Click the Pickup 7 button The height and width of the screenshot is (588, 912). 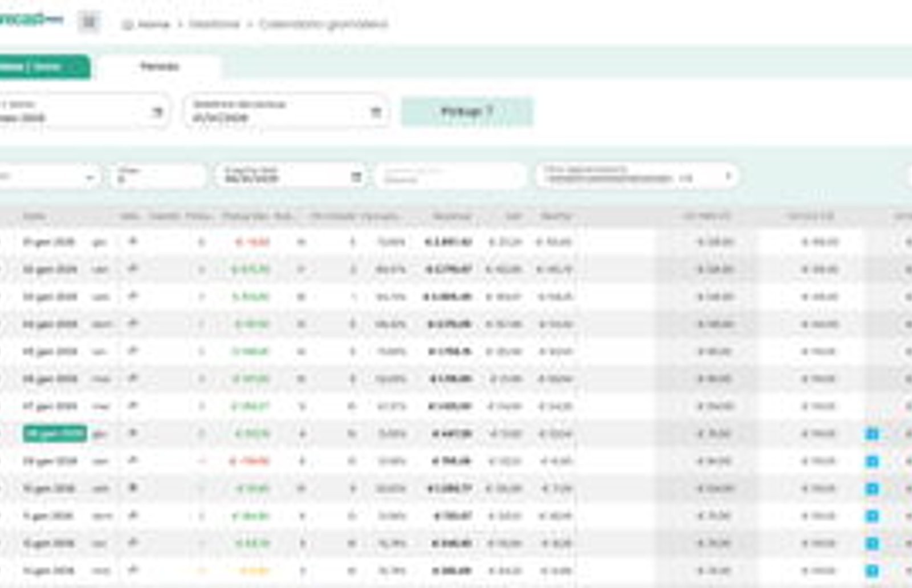point(467,112)
